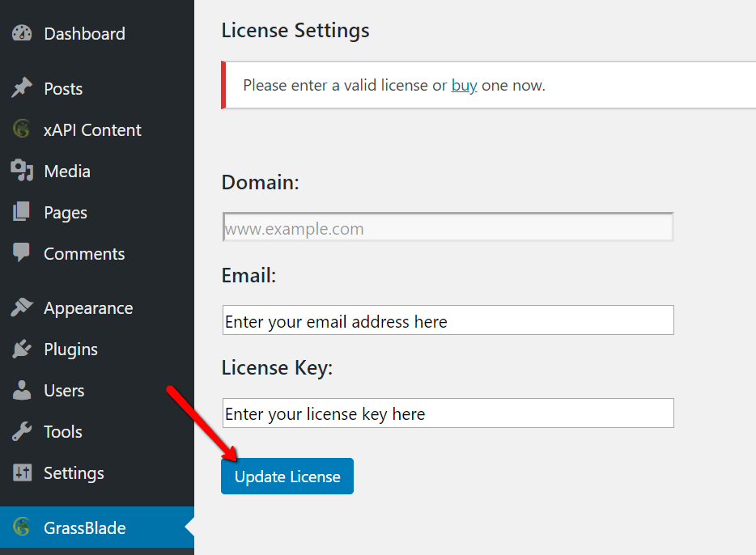Screen dimensions: 756x555
Task: Click the Update License button
Action: tap(287, 476)
